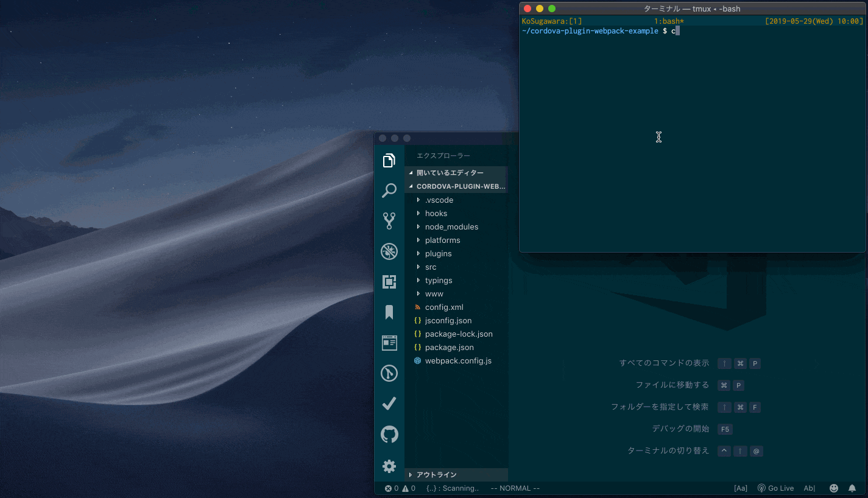Click the warning triangle count in status bar
868x498 pixels.
click(x=409, y=488)
